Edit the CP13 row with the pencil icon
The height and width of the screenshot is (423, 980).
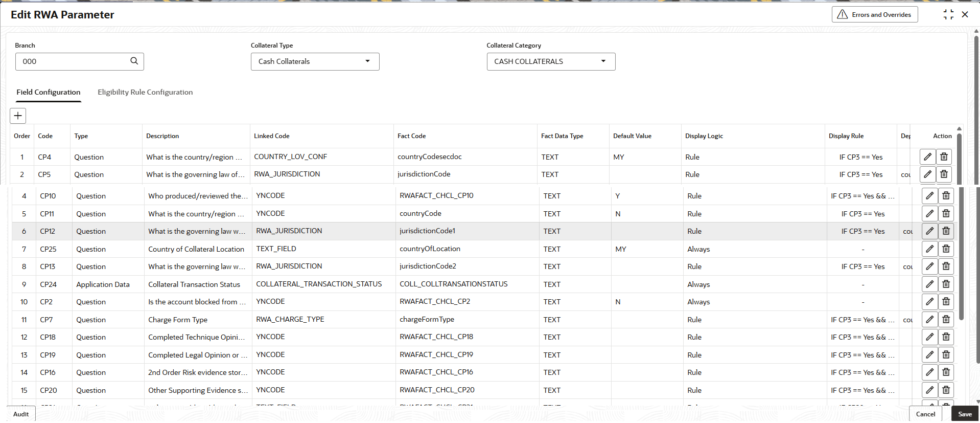929,266
